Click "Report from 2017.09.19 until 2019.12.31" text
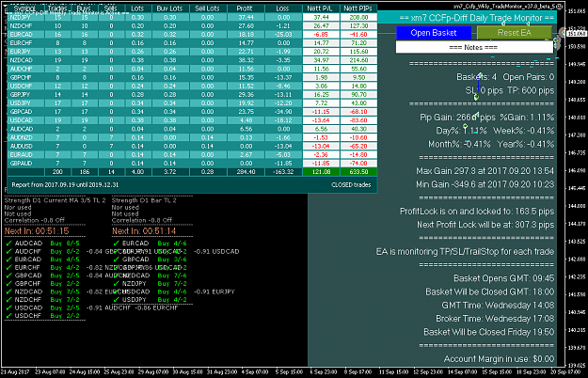This screenshot has width=588, height=378. (65, 184)
